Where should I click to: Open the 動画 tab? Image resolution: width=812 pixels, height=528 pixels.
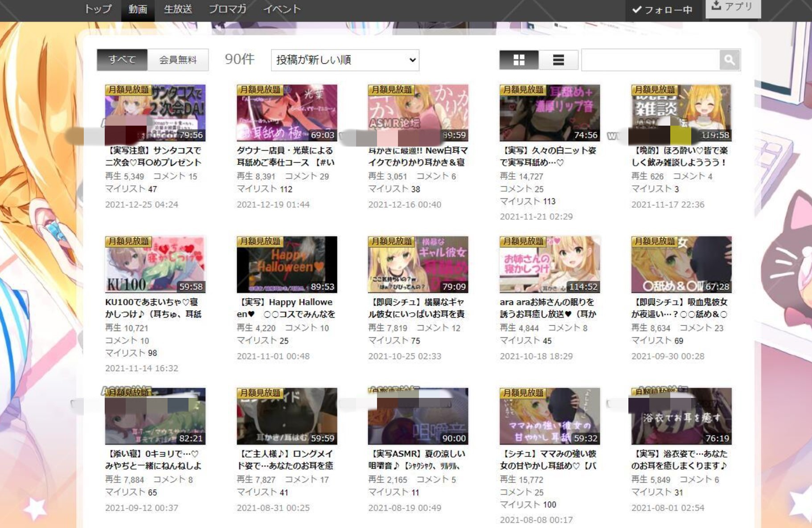pyautogui.click(x=138, y=9)
